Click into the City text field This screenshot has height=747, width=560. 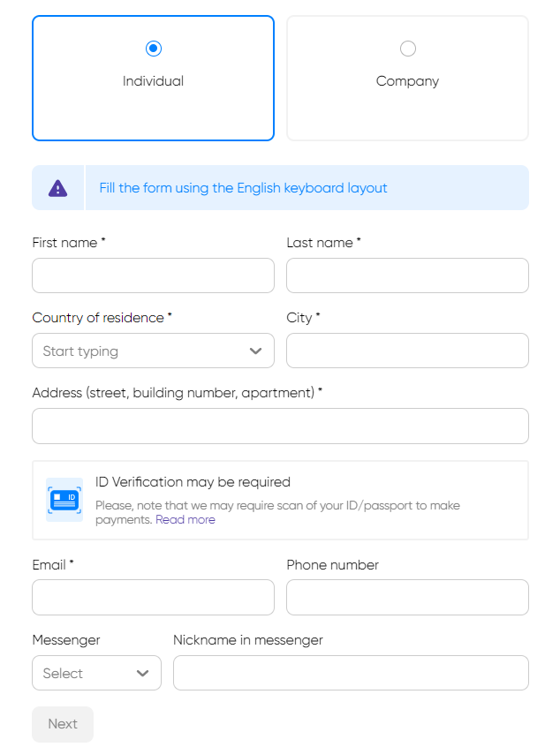[x=407, y=351]
